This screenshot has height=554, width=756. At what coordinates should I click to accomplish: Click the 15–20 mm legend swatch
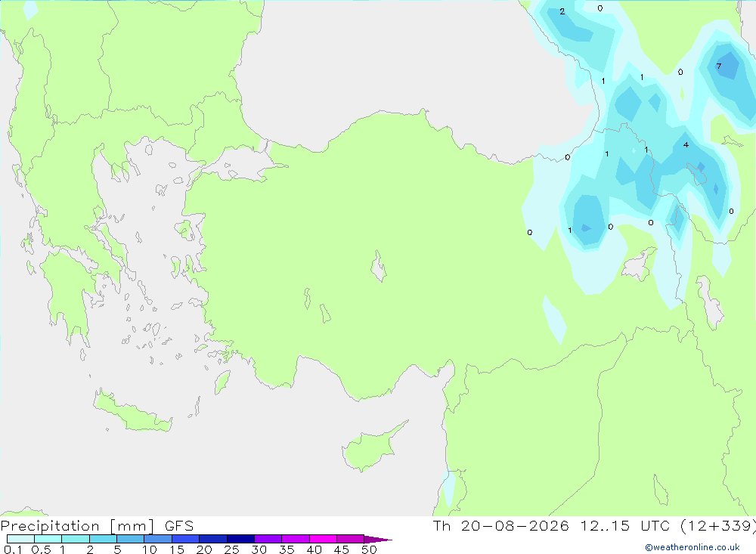click(x=185, y=539)
